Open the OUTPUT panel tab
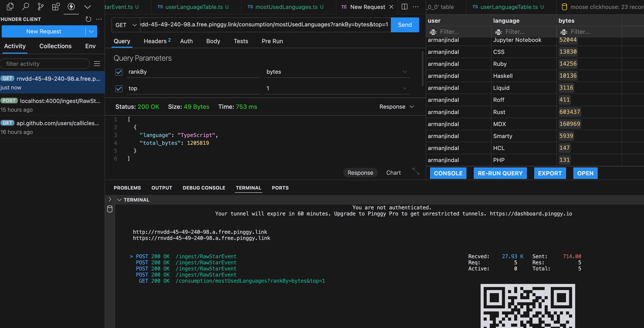 [x=162, y=188]
